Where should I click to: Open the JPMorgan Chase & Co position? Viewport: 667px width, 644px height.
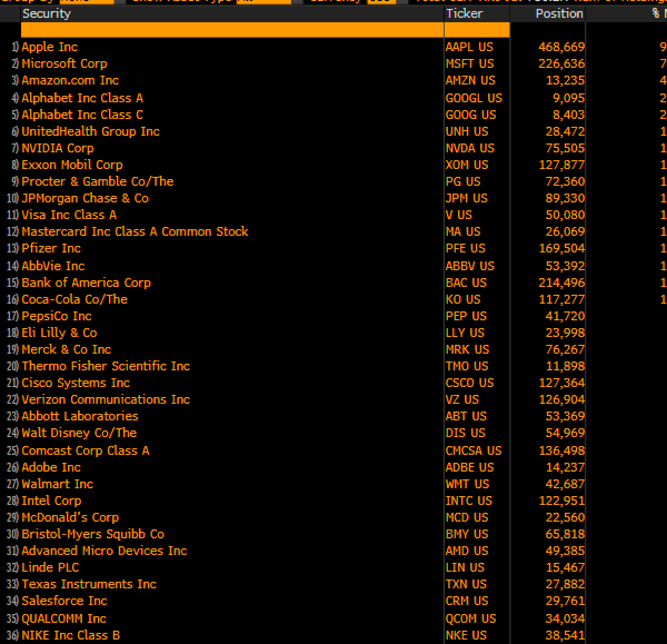click(84, 198)
